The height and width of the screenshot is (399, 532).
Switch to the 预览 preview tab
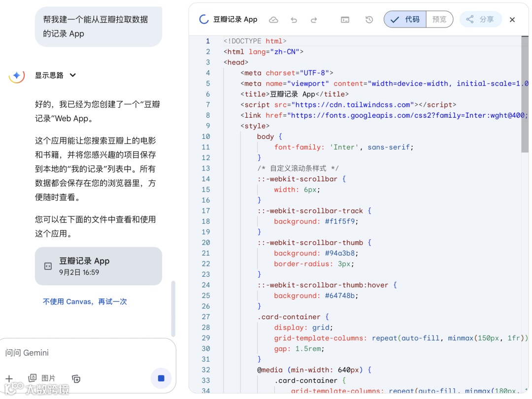tap(439, 19)
